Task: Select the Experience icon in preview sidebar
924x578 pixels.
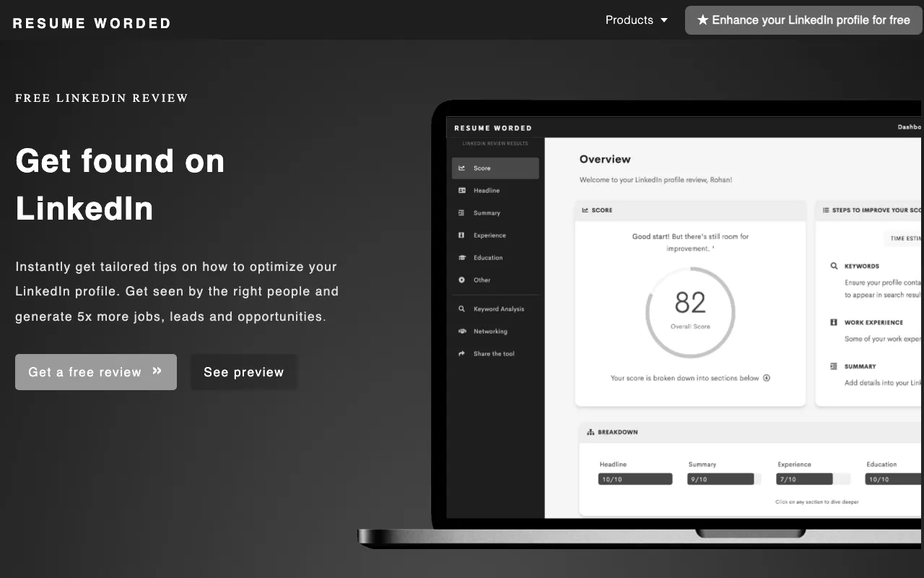Action: pos(462,236)
